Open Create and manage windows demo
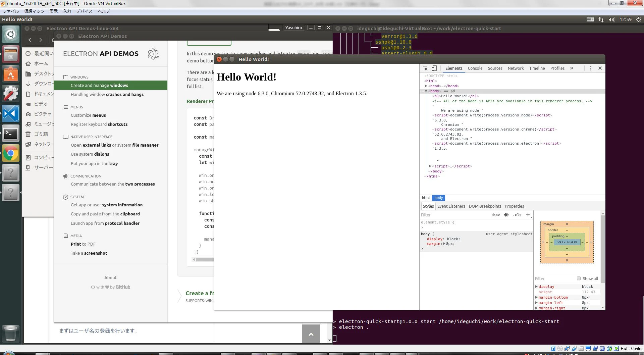Viewport: 644px width, 355px height. 110,85
